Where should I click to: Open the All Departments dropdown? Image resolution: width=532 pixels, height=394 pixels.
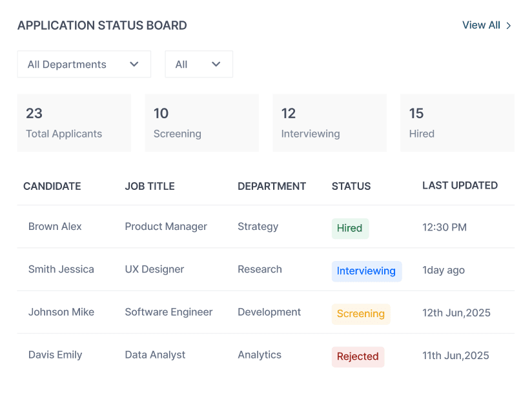pyautogui.click(x=83, y=64)
